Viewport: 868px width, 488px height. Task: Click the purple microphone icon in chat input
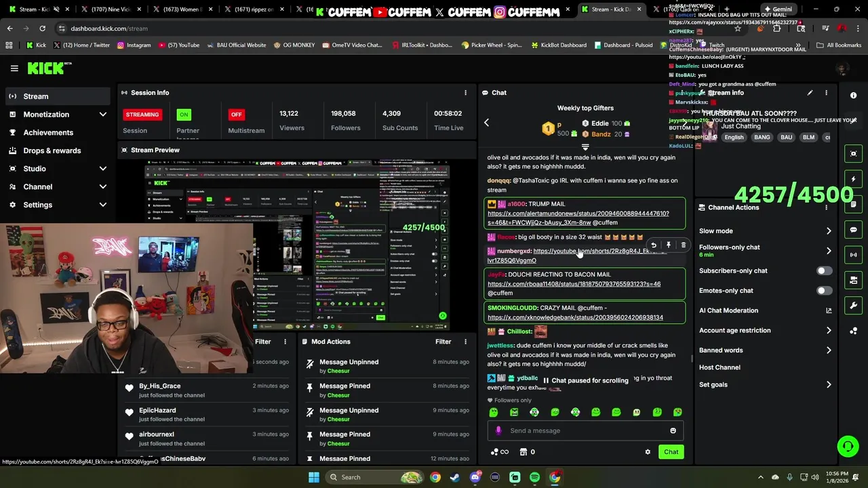pyautogui.click(x=498, y=430)
